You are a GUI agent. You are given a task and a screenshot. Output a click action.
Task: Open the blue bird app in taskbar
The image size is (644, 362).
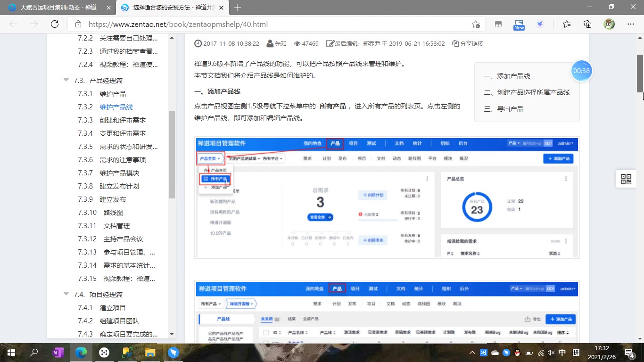(173, 353)
